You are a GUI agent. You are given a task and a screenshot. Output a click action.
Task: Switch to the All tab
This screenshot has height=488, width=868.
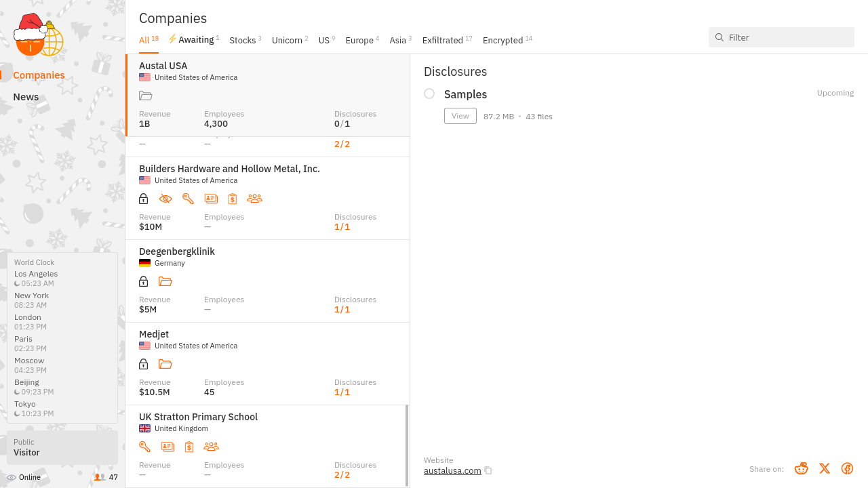point(149,40)
